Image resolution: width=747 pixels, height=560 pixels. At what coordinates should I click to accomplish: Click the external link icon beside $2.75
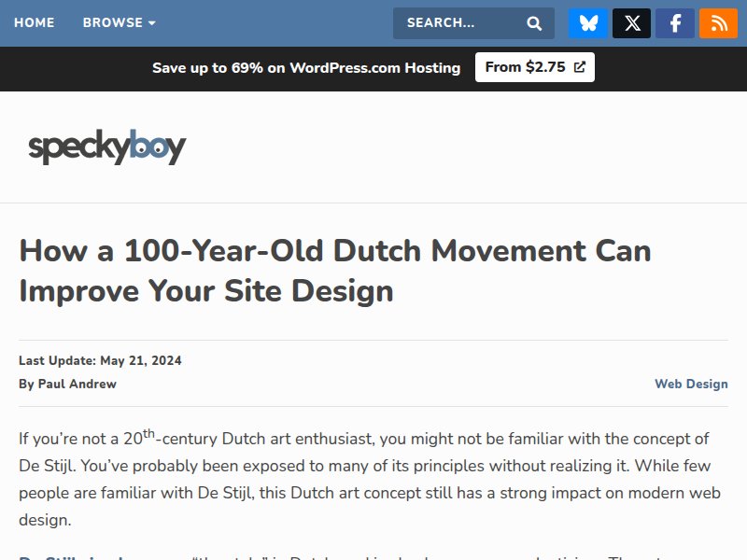579,67
